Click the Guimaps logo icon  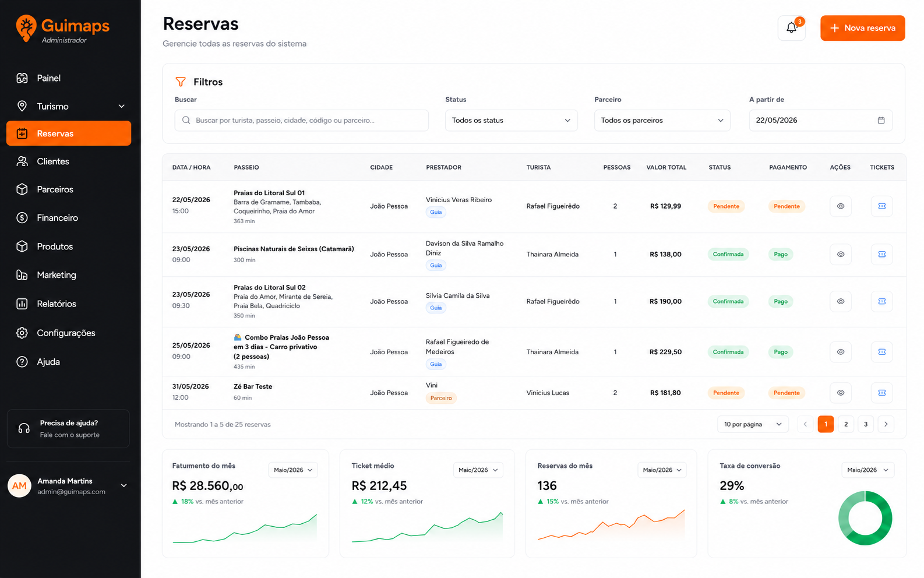tap(26, 29)
